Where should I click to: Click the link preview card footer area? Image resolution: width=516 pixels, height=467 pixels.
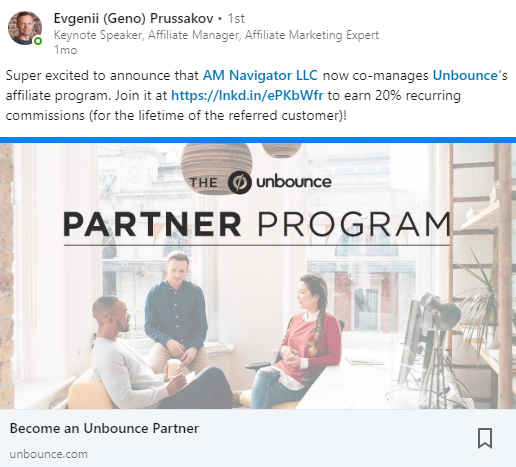(258, 438)
